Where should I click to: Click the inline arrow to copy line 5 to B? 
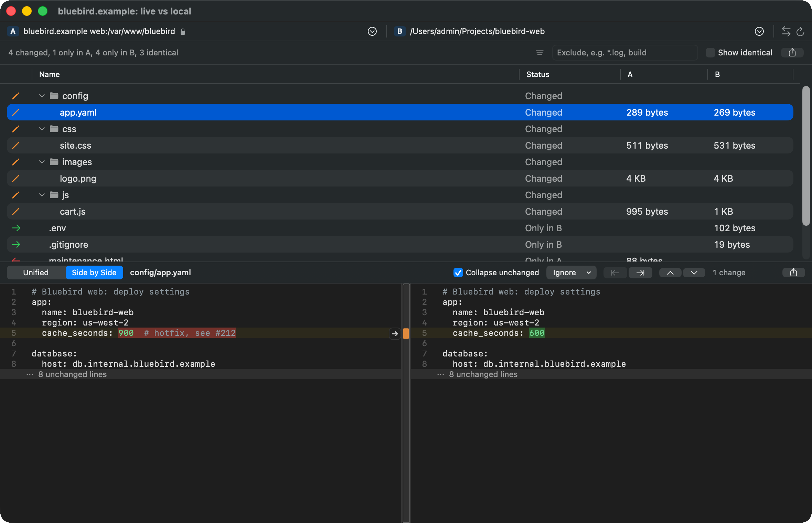[x=395, y=333]
